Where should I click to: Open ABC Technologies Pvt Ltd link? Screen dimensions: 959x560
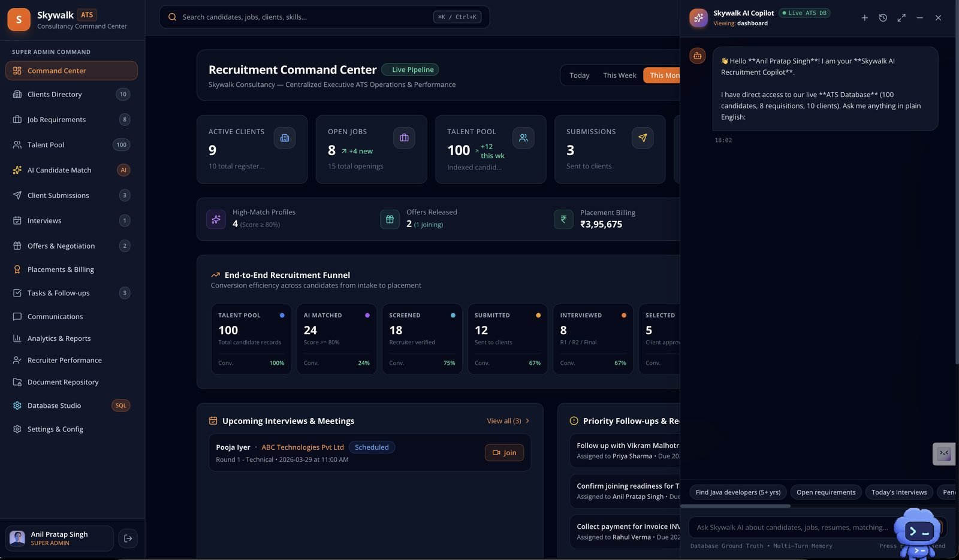click(x=303, y=447)
